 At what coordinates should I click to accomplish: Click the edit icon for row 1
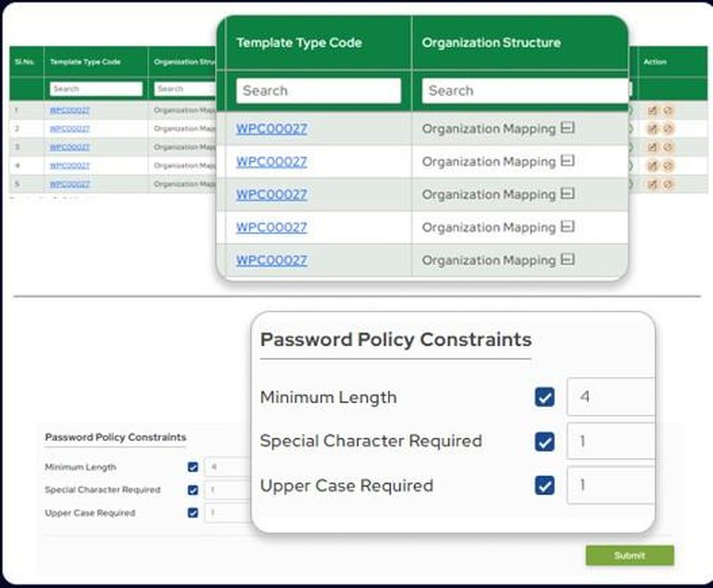coord(654,110)
